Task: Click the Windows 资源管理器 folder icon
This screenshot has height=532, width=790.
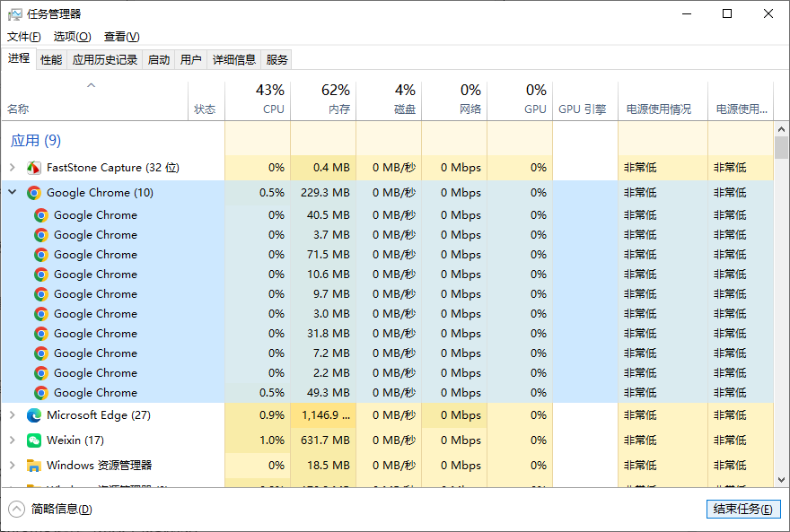Action: pos(33,466)
